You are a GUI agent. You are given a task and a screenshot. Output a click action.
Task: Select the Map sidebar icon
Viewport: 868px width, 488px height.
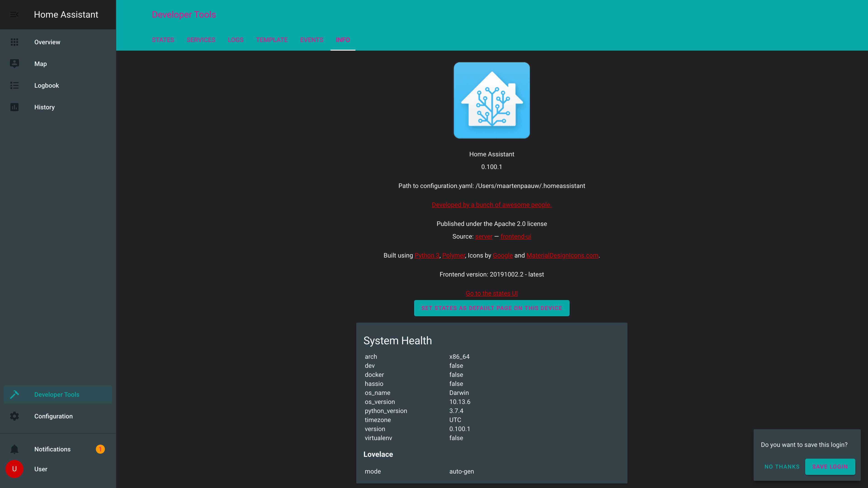coord(14,64)
